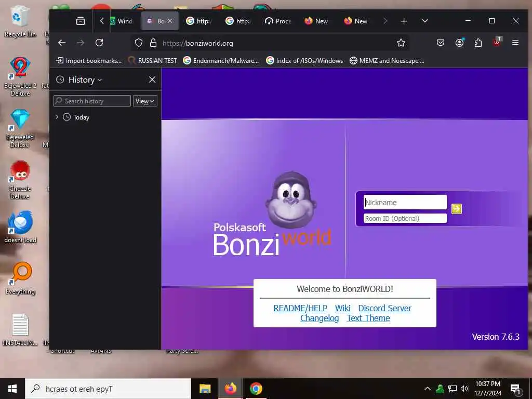
Task: Open the Discord Server link
Action: tap(385, 308)
